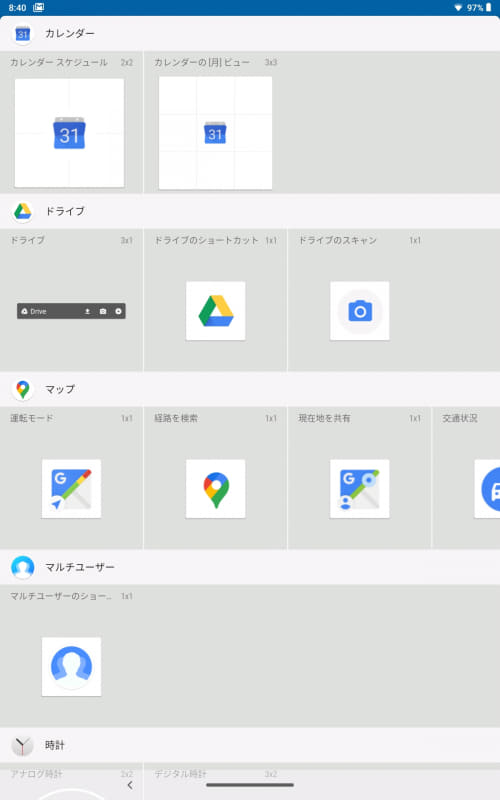Click the '経路を検索' widget label
500x800 pixels.
(x=176, y=418)
